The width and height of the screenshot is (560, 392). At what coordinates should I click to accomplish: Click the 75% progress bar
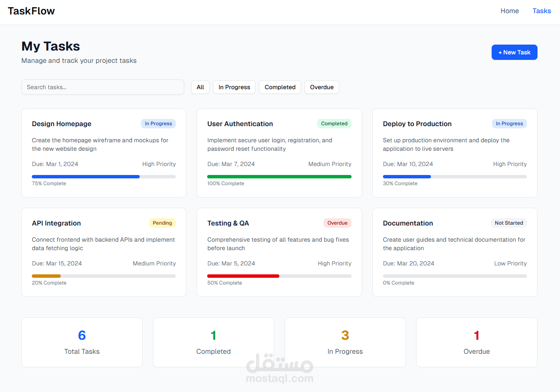(104, 177)
